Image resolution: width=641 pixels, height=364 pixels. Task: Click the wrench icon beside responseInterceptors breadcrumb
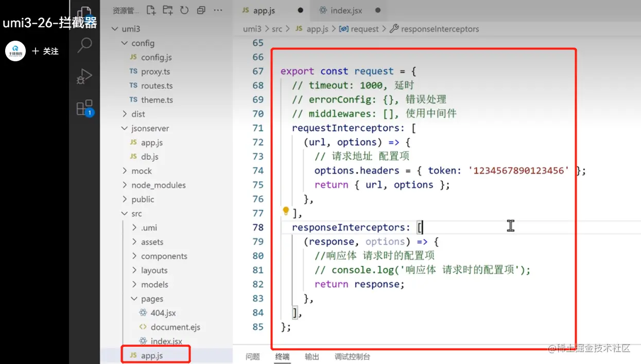point(394,29)
